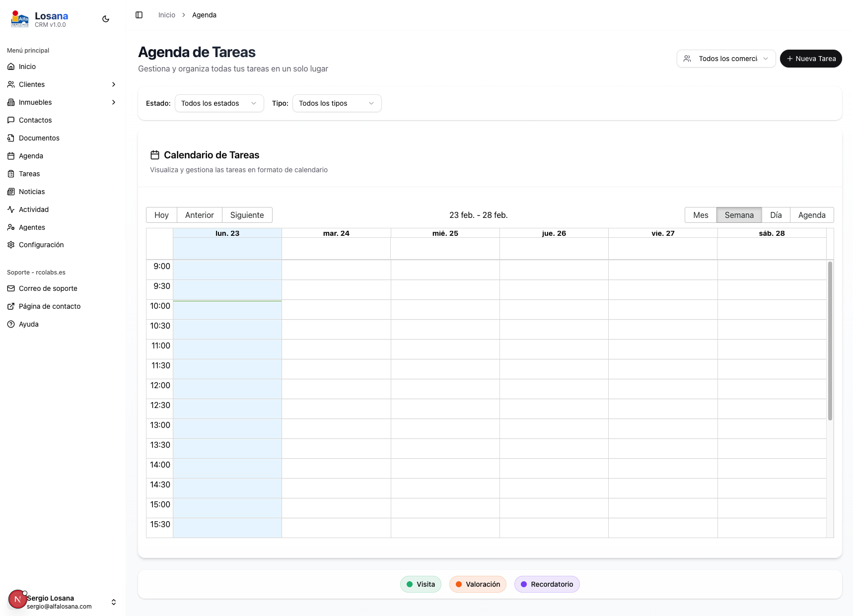The width and height of the screenshot is (853, 616).
Task: Click Correo de soporte link
Action: click(48, 288)
